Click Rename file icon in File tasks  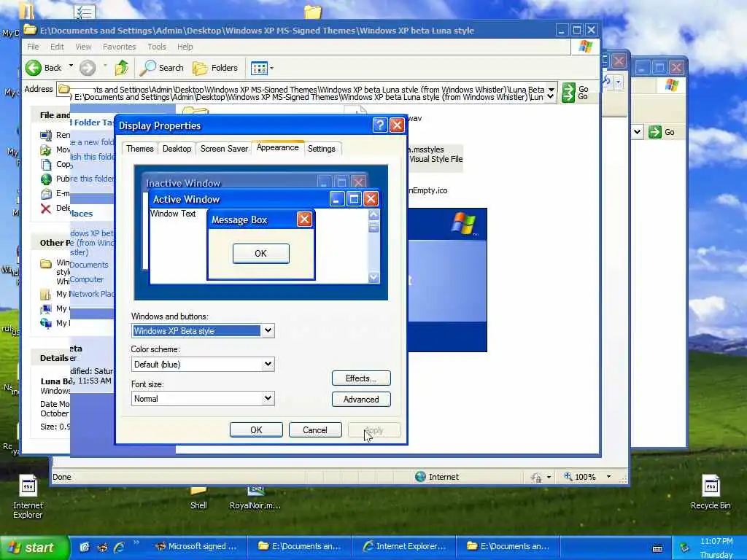46,135
